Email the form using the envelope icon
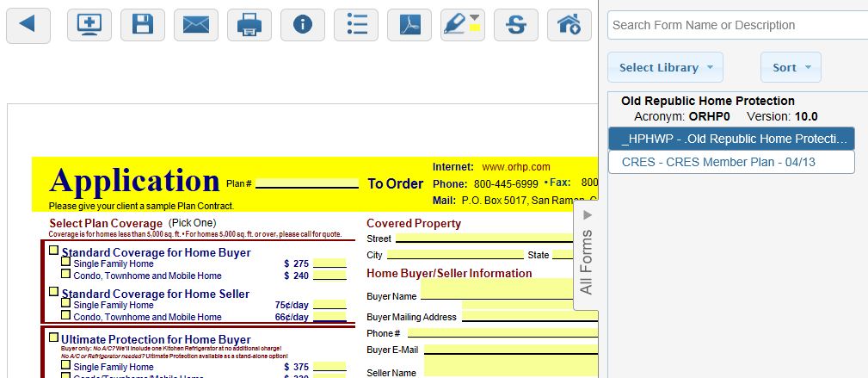 coord(195,25)
